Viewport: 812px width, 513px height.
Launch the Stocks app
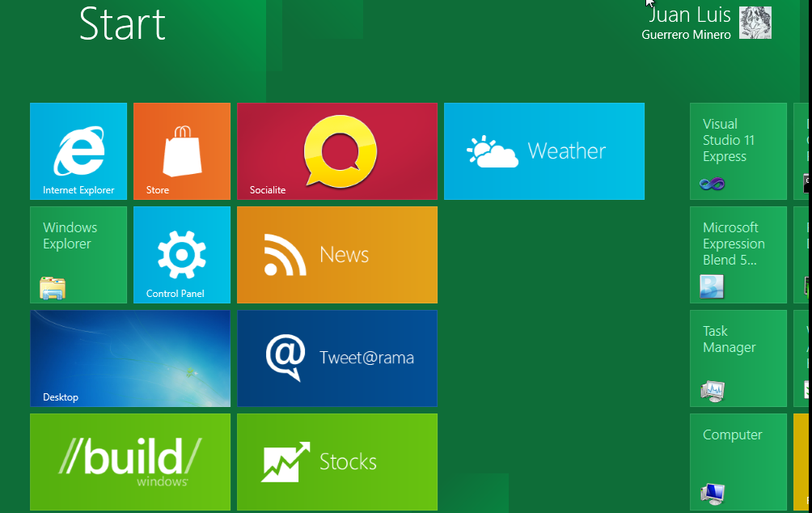tap(336, 462)
